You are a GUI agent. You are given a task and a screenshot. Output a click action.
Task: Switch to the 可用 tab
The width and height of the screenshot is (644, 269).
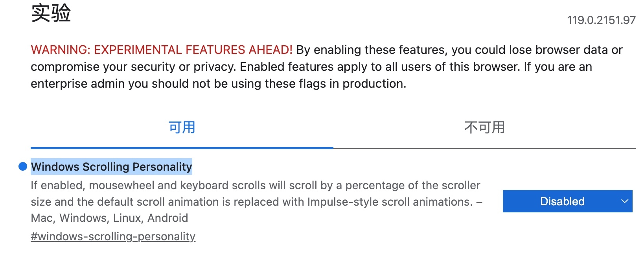pos(182,127)
